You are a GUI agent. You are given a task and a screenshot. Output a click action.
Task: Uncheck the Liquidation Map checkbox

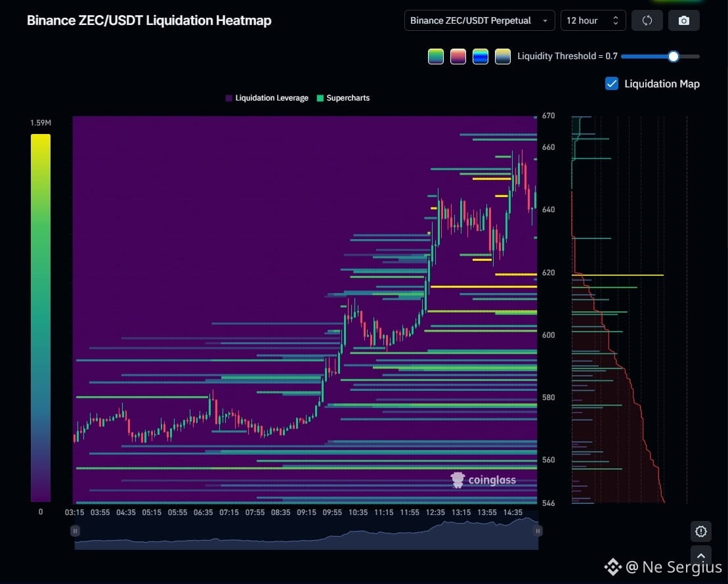[x=611, y=83]
